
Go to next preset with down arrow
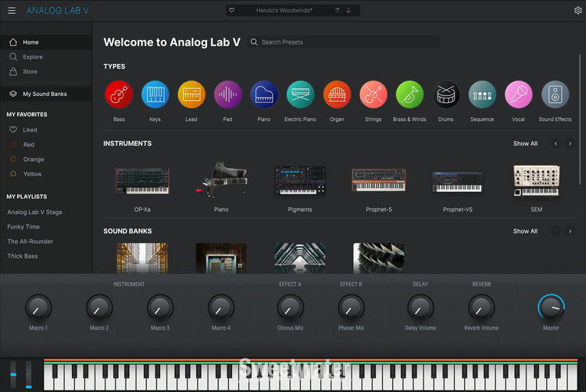point(348,10)
